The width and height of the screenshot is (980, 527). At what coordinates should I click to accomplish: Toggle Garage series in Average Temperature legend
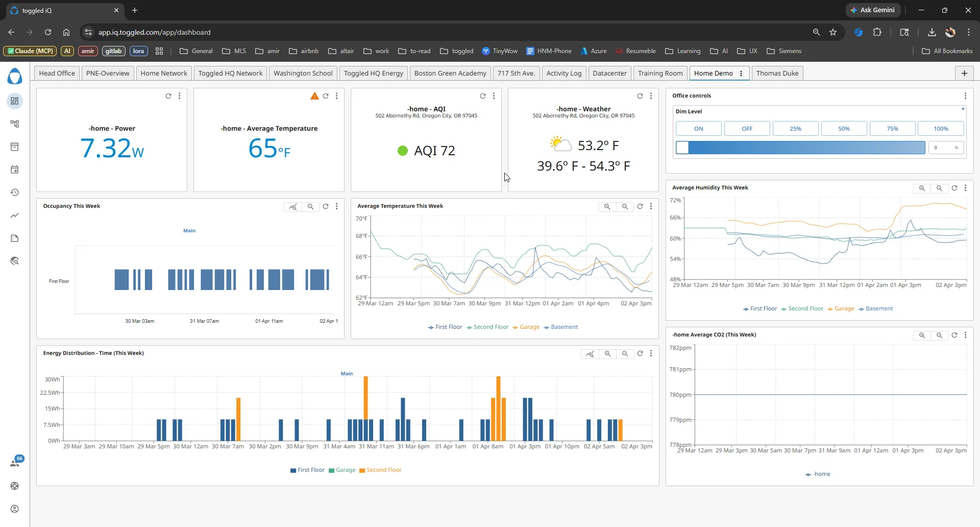(x=526, y=327)
